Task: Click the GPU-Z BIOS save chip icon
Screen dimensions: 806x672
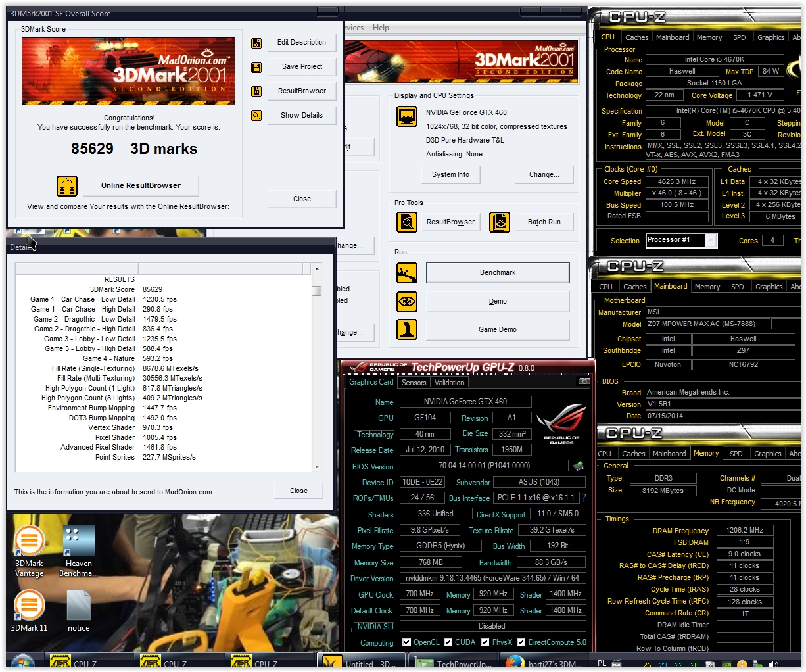Action: pos(579,466)
